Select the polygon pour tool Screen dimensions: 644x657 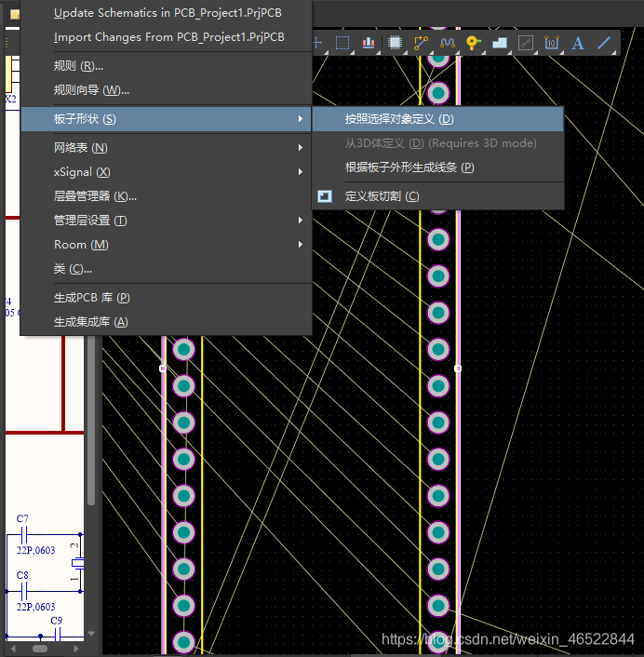coord(500,43)
